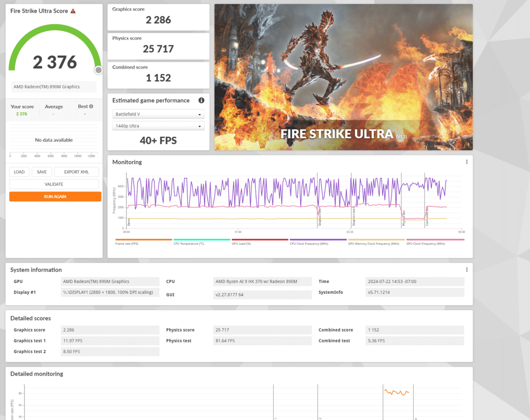
Task: Click the VALIDATE button
Action: [x=54, y=184]
